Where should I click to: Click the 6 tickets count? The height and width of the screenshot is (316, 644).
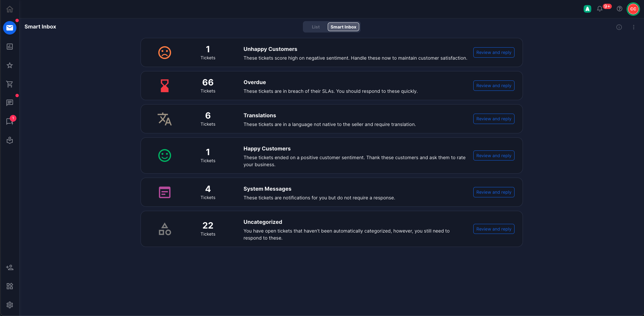click(208, 116)
